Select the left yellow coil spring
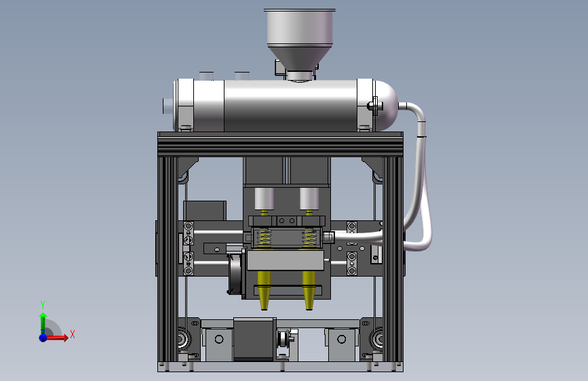 pyautogui.click(x=264, y=239)
